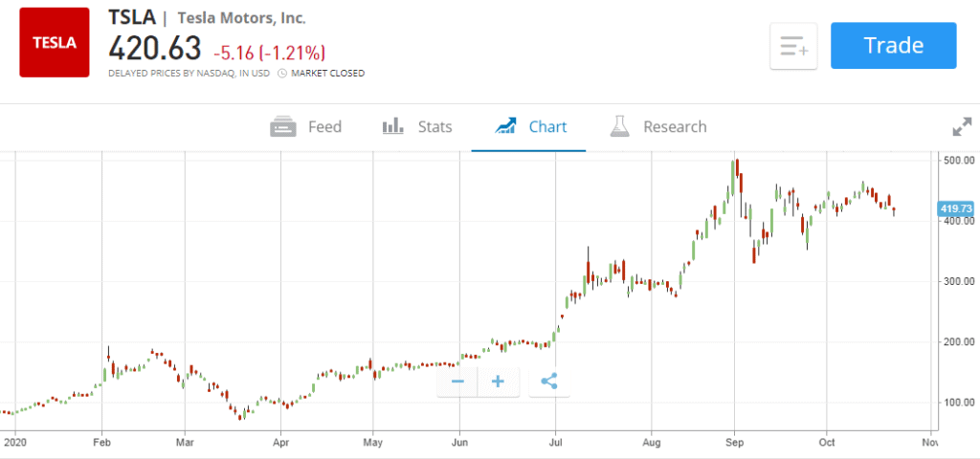
Task: Open the Research tab
Action: tap(658, 127)
